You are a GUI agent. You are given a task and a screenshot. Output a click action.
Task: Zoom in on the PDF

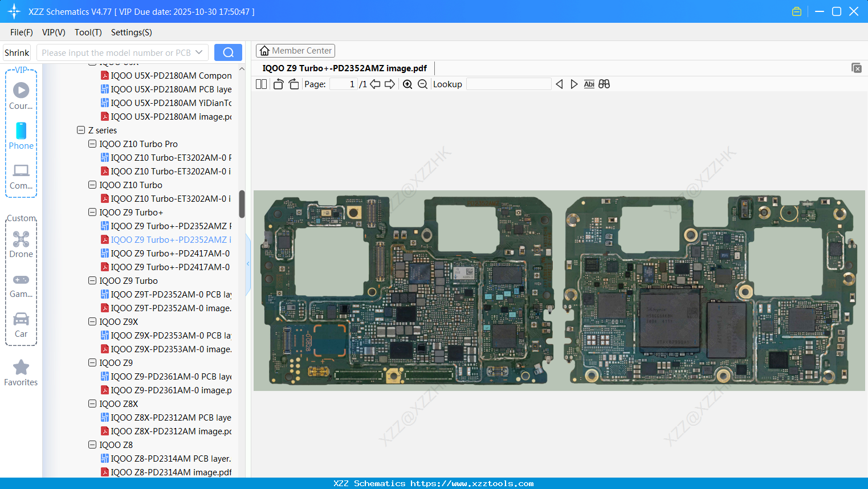coord(407,84)
